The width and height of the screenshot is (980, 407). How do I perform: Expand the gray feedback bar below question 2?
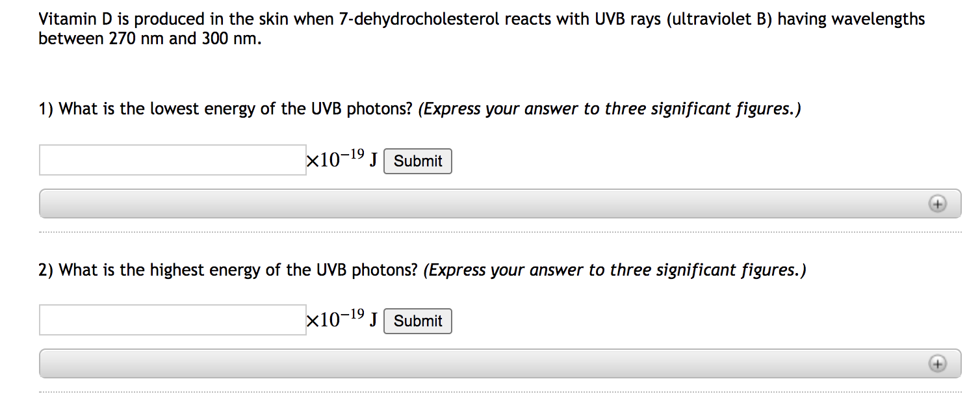point(500,364)
